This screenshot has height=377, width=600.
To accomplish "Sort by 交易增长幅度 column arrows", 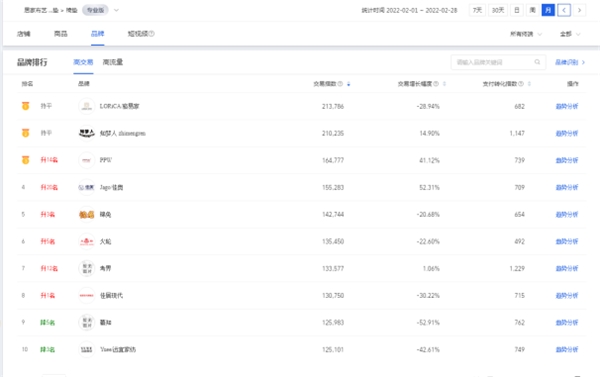I will [444, 84].
